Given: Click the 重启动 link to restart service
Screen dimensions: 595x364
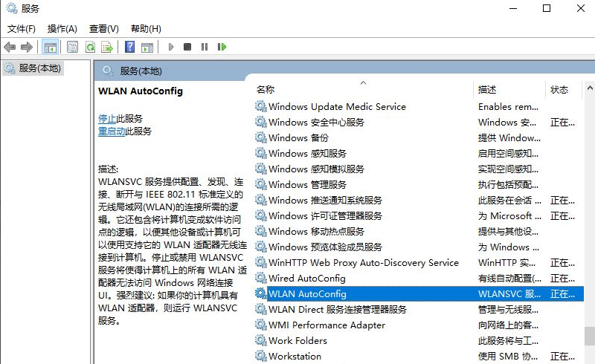Looking at the screenshot, I should click(x=112, y=131).
